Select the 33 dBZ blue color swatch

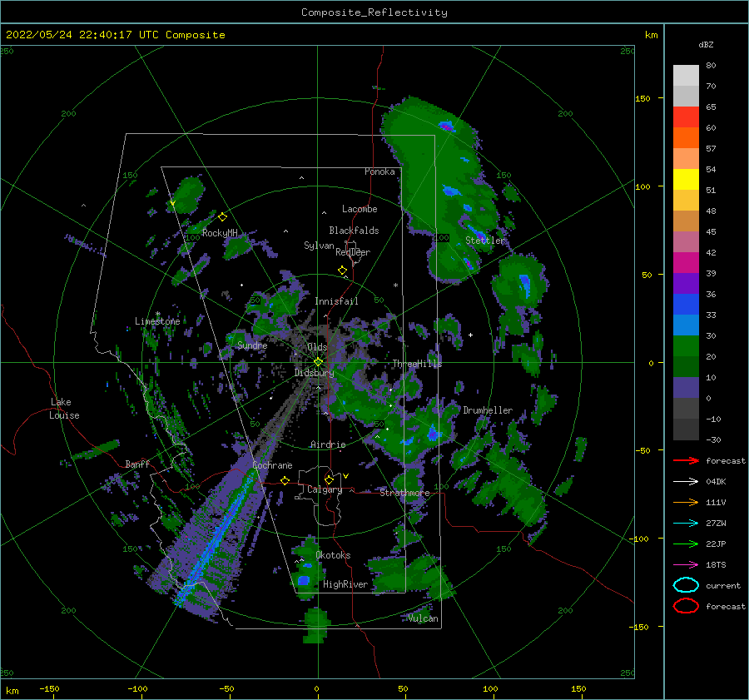pyautogui.click(x=686, y=304)
